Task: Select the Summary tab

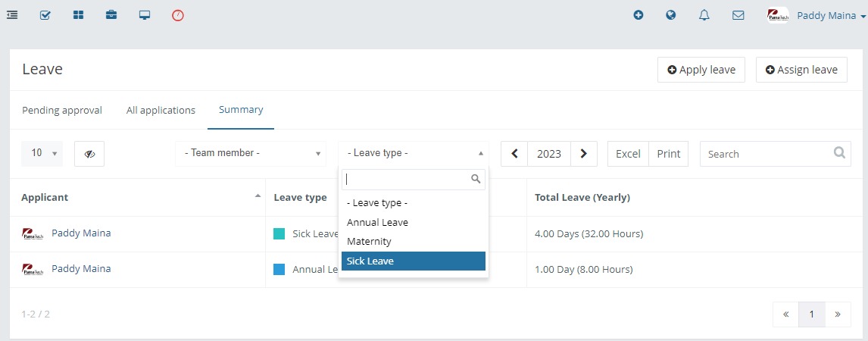Action: tap(241, 110)
